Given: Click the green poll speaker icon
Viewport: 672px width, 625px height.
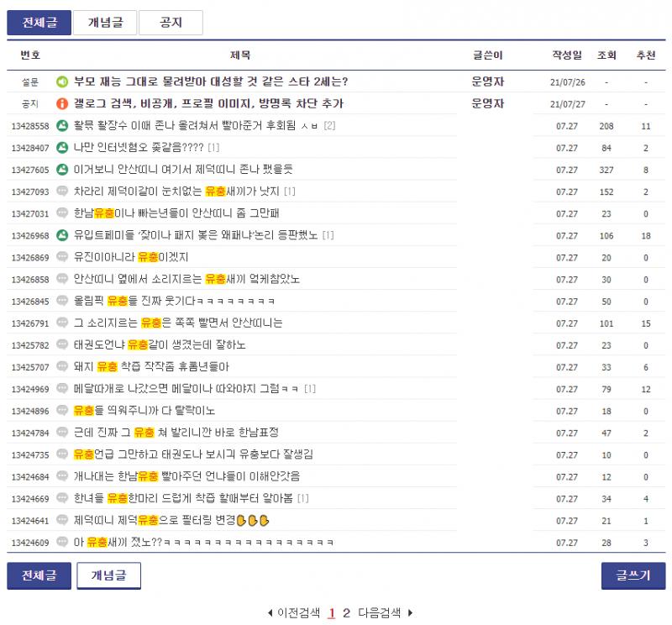Looking at the screenshot, I should point(62,81).
